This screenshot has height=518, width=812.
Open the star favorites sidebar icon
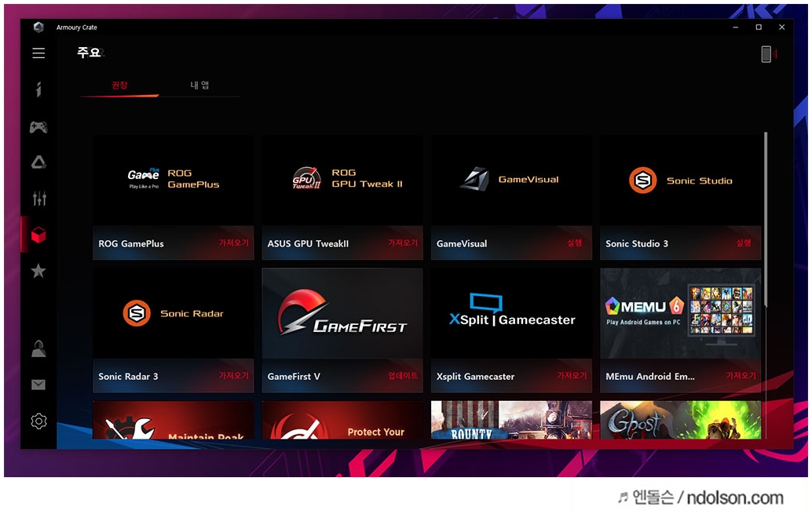[38, 271]
